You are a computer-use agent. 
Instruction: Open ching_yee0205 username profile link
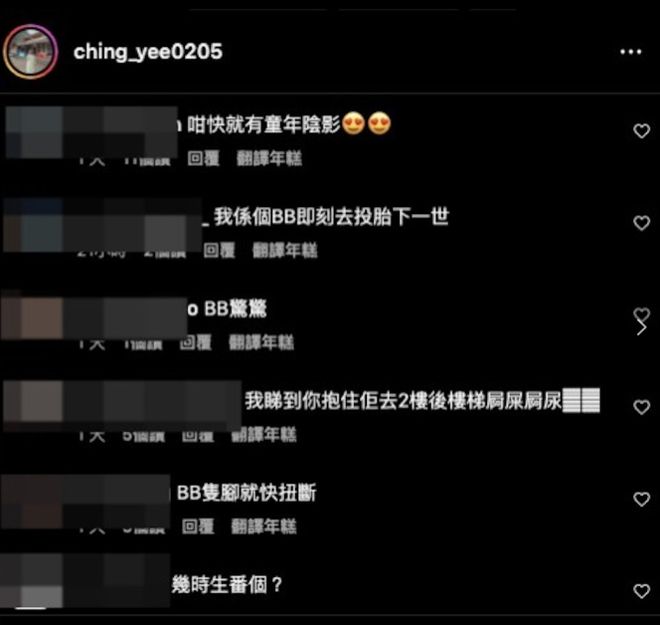coord(148,52)
